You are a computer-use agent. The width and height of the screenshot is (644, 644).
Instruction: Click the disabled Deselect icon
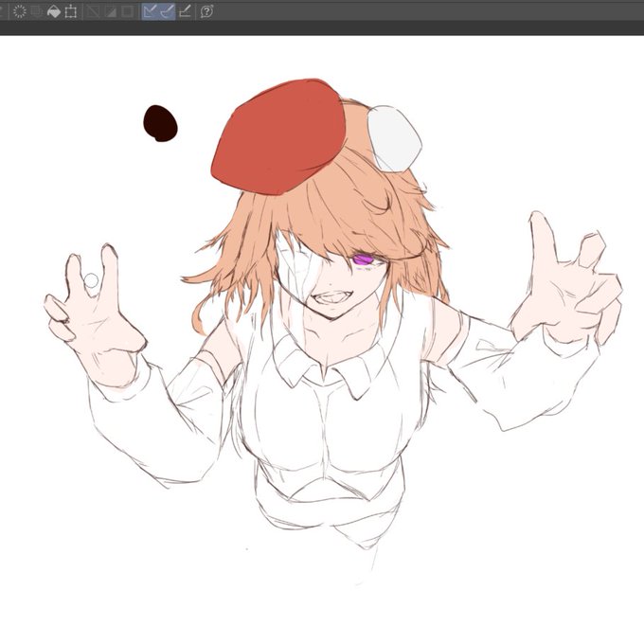pyautogui.click(x=93, y=11)
